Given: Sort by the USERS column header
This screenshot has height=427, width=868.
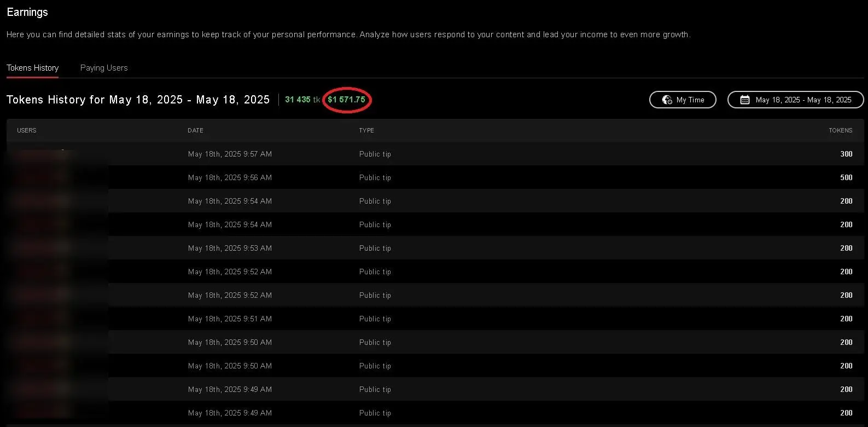Looking at the screenshot, I should click(27, 130).
